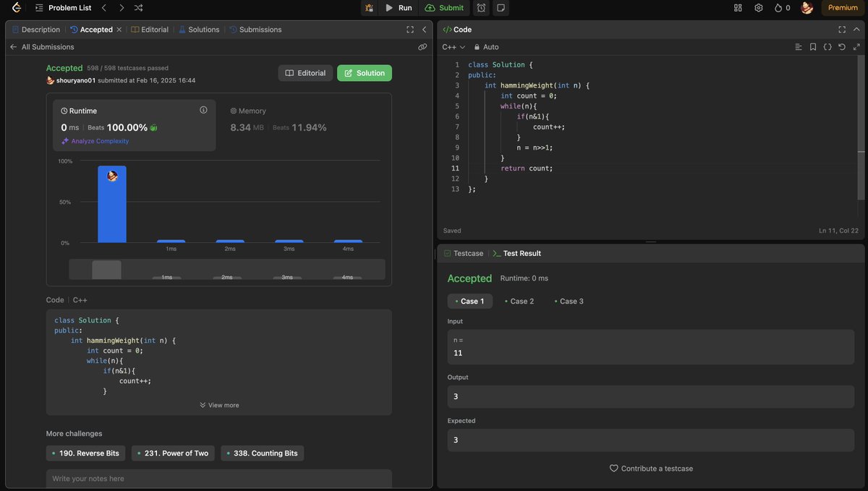This screenshot has width=868, height=491.
Task: Open the alarm timer icon
Action: 481,8
